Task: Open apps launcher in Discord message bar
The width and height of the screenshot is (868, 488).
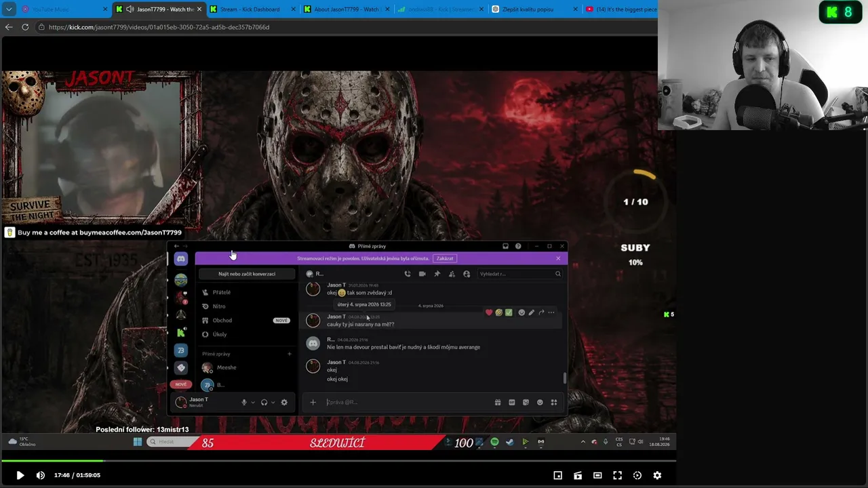Action: pos(554,403)
